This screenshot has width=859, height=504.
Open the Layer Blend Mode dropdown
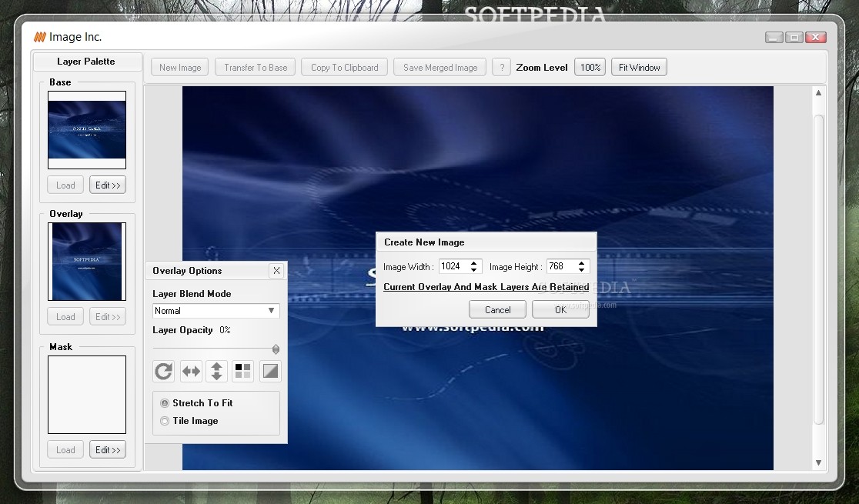(x=216, y=311)
